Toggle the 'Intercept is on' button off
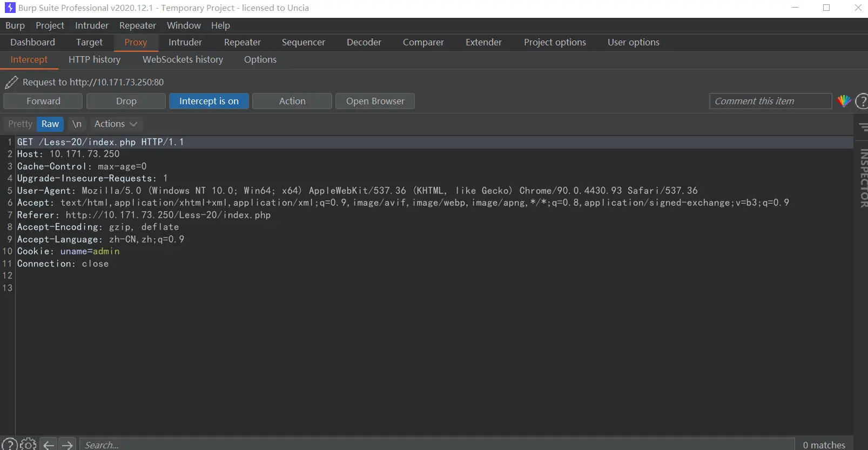The image size is (868, 450). (x=208, y=101)
